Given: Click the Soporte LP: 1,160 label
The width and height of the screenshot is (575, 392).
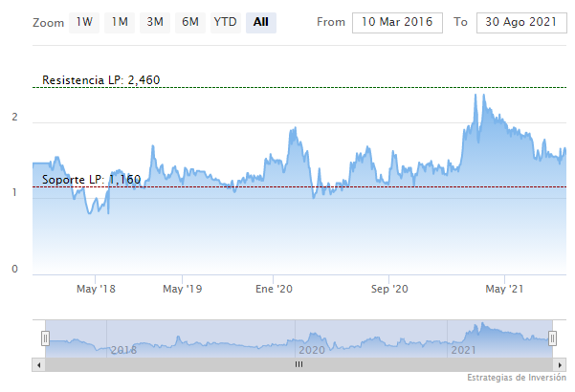Looking at the screenshot, I should click(91, 180).
